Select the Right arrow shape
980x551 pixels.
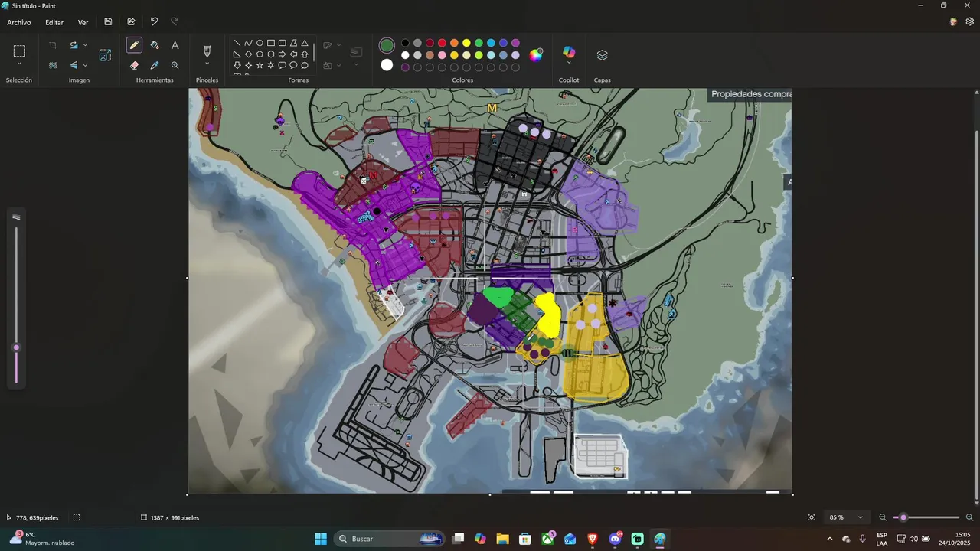point(282,54)
